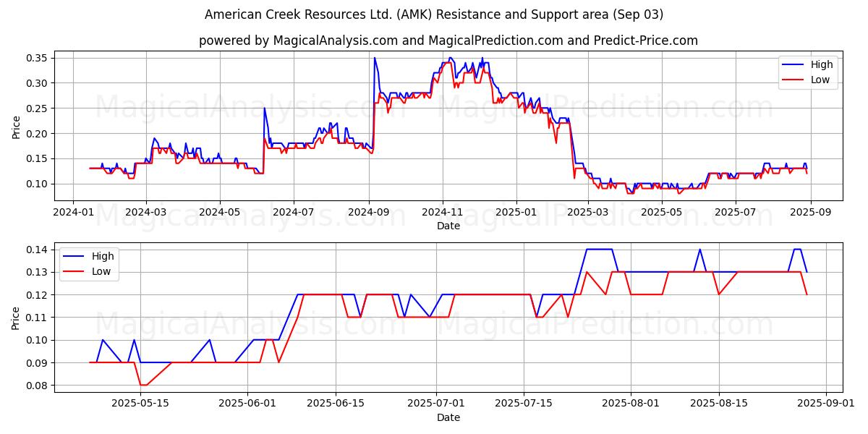Viewport: 868px width, 434px height.
Task: Click the 0.13 y-axis tick in bottom chart
Action: (38, 272)
